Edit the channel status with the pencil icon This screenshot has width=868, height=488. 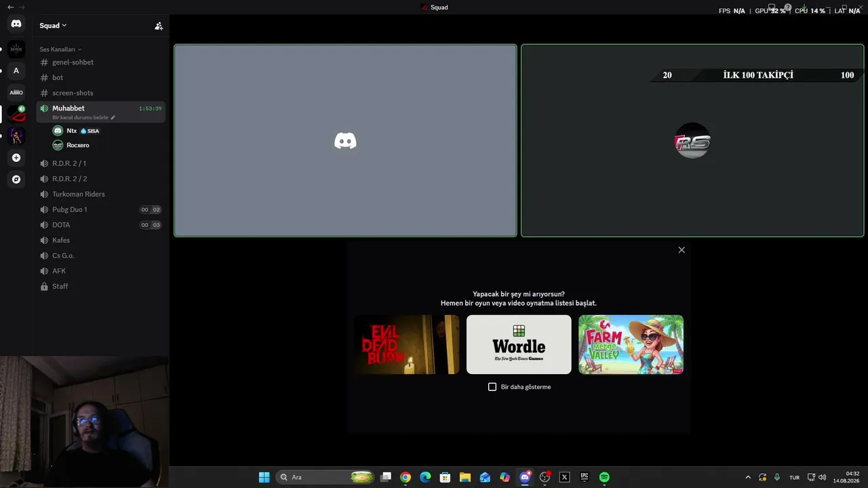click(113, 117)
